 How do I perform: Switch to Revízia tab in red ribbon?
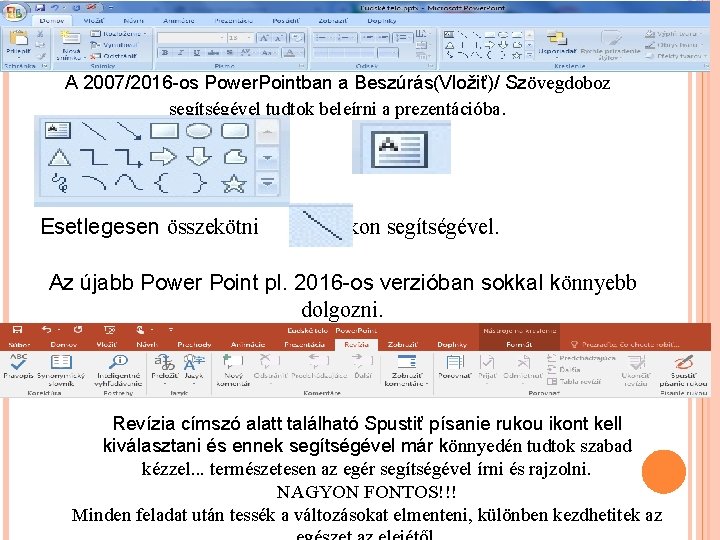coord(356,344)
